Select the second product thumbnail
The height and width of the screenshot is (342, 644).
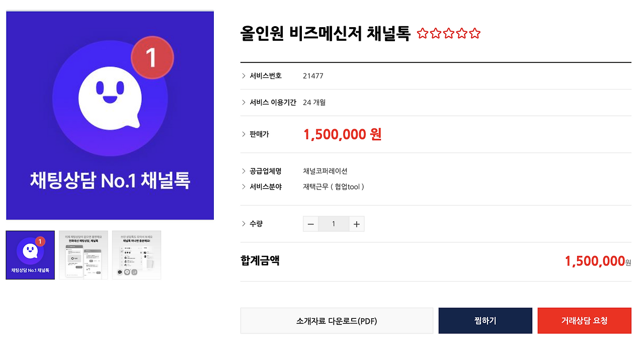(x=84, y=255)
